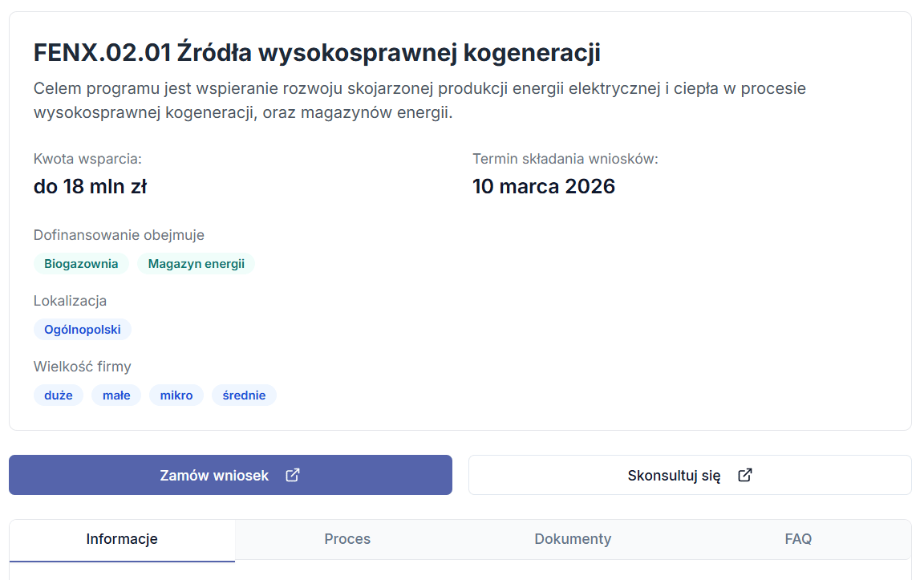Image resolution: width=924 pixels, height=580 pixels.
Task: Click the średnie company size tag
Action: click(244, 395)
